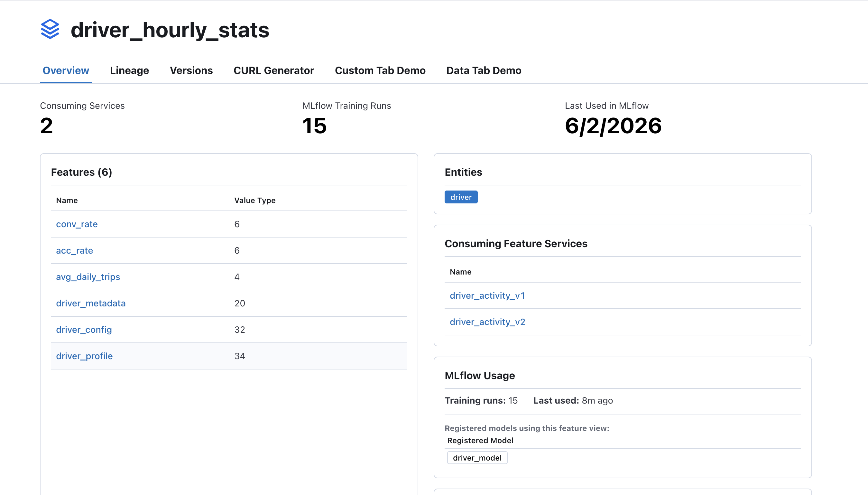Click the 'MLflow Training Runs' stat label
The image size is (868, 495).
coord(346,106)
